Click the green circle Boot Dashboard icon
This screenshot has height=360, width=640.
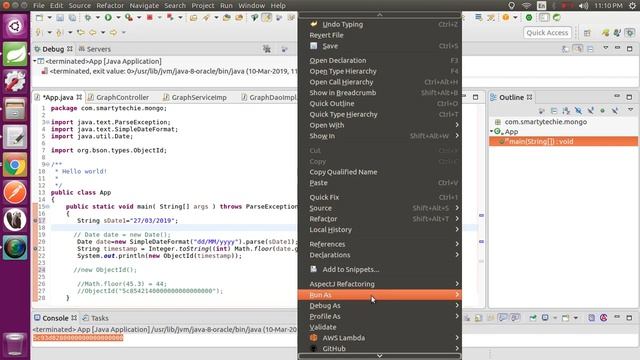529,18
